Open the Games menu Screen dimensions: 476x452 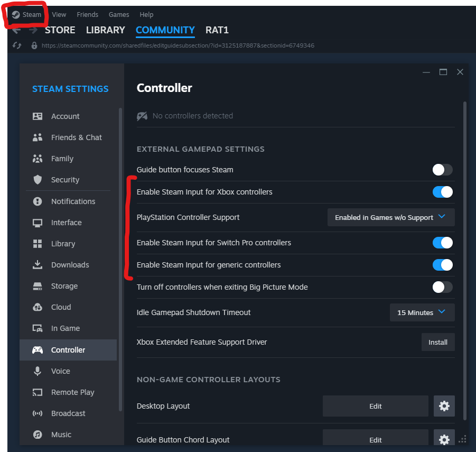tap(119, 15)
